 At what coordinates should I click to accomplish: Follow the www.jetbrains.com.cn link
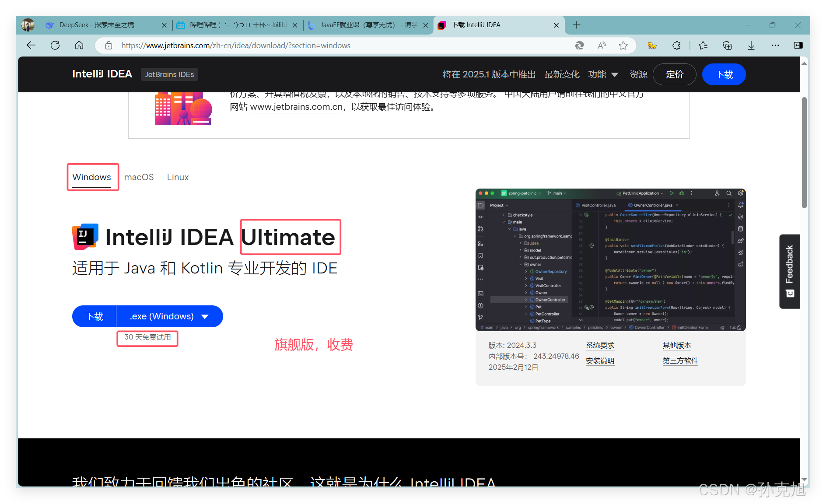point(296,107)
